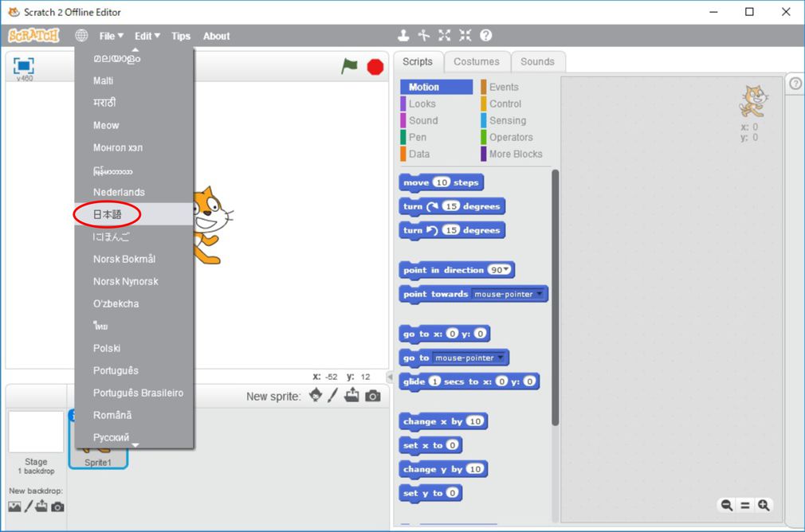This screenshot has width=805, height=532.
Task: Collapse the stage with divider arrow
Action: coord(391,377)
